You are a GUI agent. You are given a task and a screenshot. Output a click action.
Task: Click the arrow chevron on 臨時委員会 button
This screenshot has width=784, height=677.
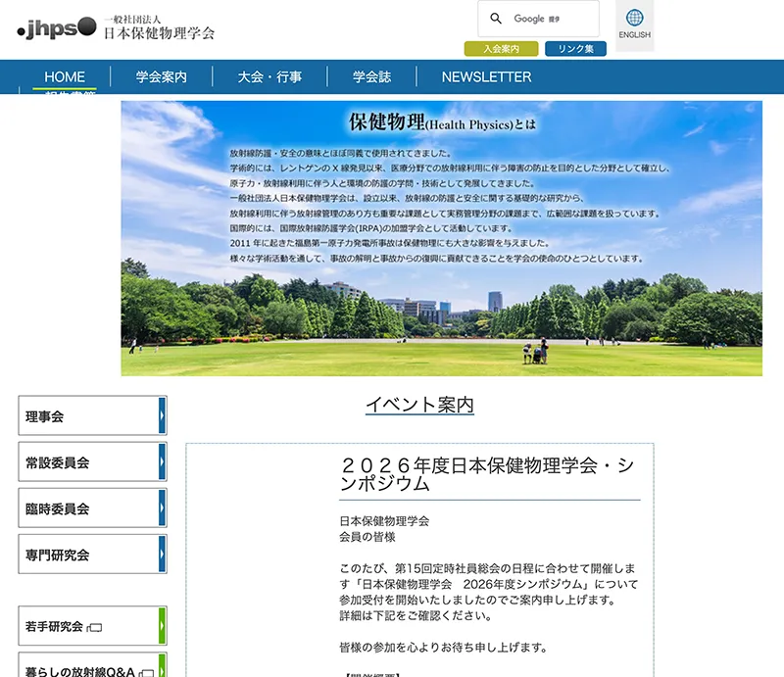tap(162, 508)
